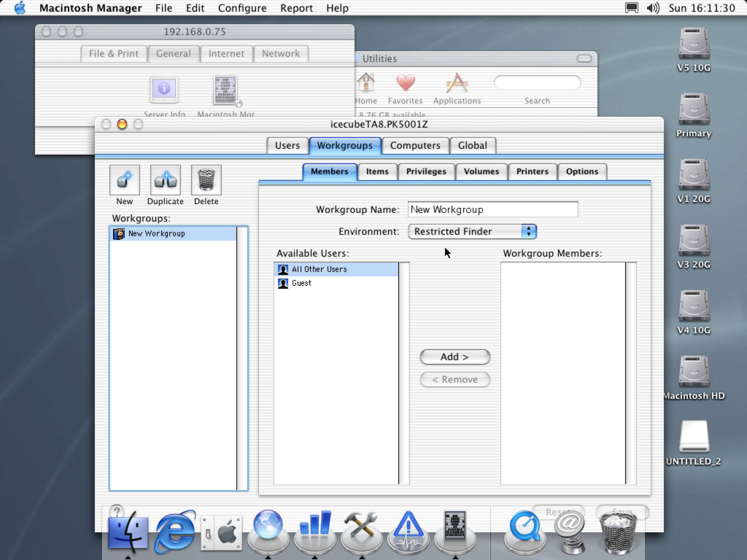Click the Utilities window toolbar toggle pill
The image size is (747, 560).
(x=584, y=59)
